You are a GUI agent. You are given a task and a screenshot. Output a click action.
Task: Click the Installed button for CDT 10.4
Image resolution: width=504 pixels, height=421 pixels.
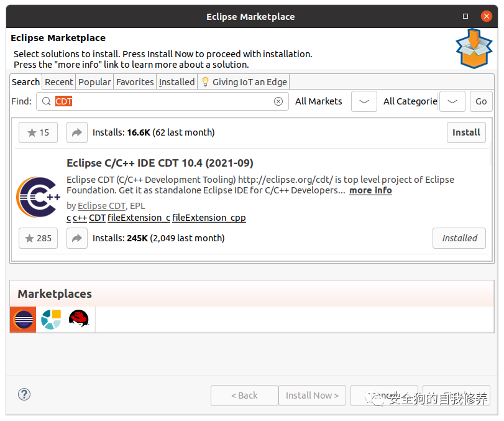pyautogui.click(x=459, y=238)
